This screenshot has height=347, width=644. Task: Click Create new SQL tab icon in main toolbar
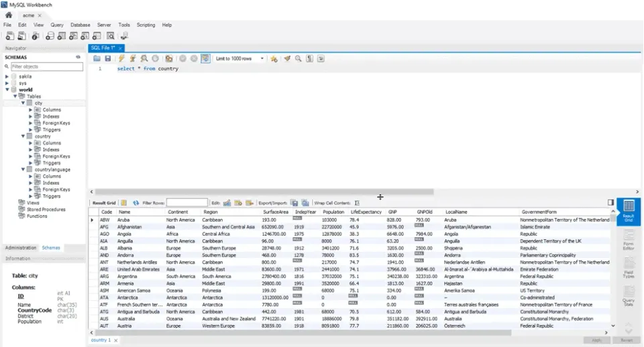(10, 36)
